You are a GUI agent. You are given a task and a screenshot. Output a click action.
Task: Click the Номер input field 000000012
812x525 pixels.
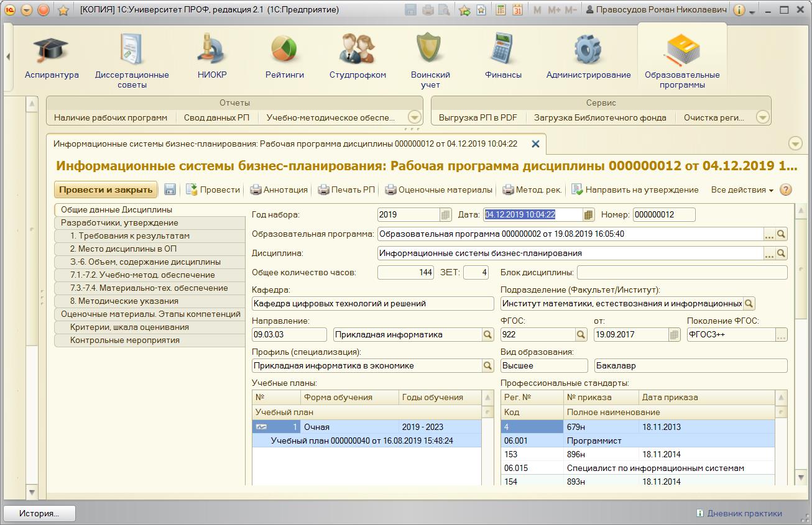click(x=664, y=215)
